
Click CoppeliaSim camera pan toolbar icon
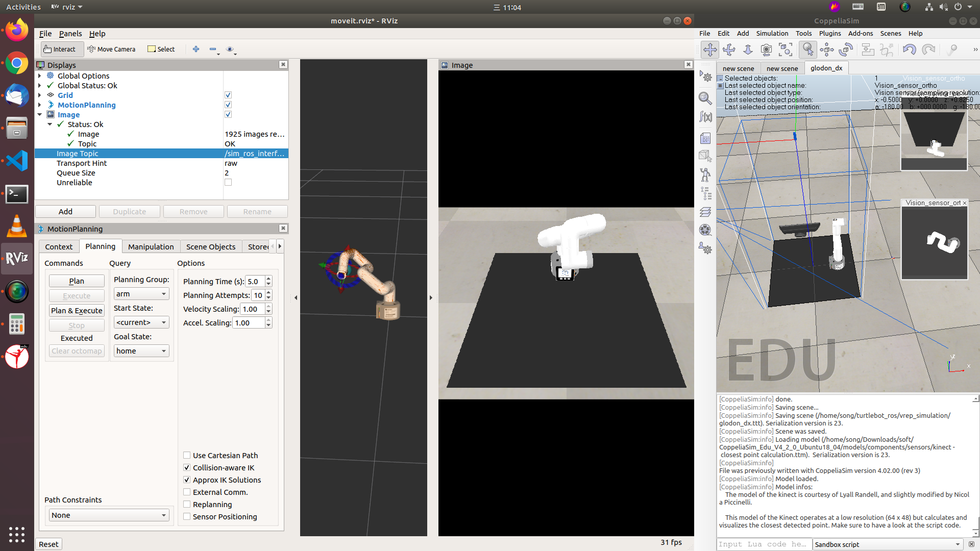pos(710,49)
